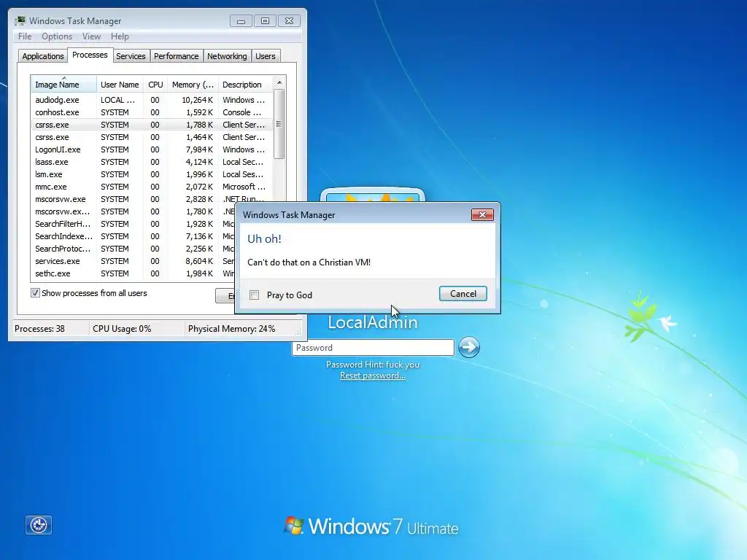Select the LogonUI.exe process
747x560 pixels.
[152, 149]
